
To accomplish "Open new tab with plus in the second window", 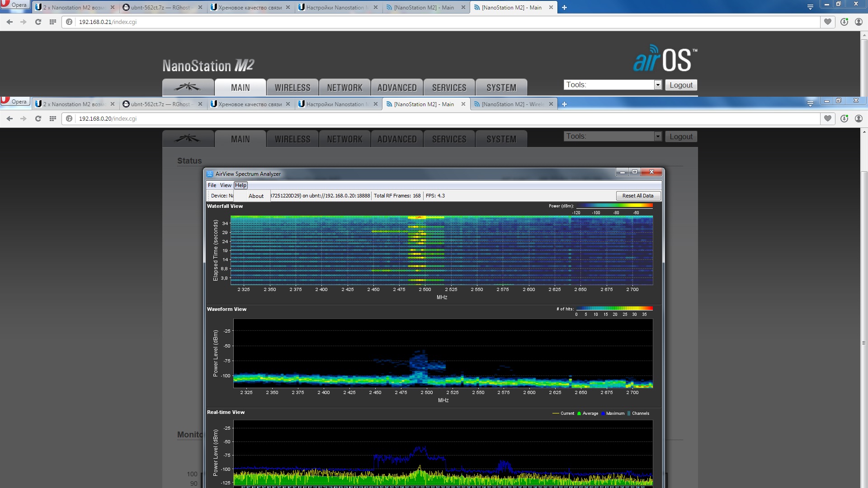I will 564,104.
